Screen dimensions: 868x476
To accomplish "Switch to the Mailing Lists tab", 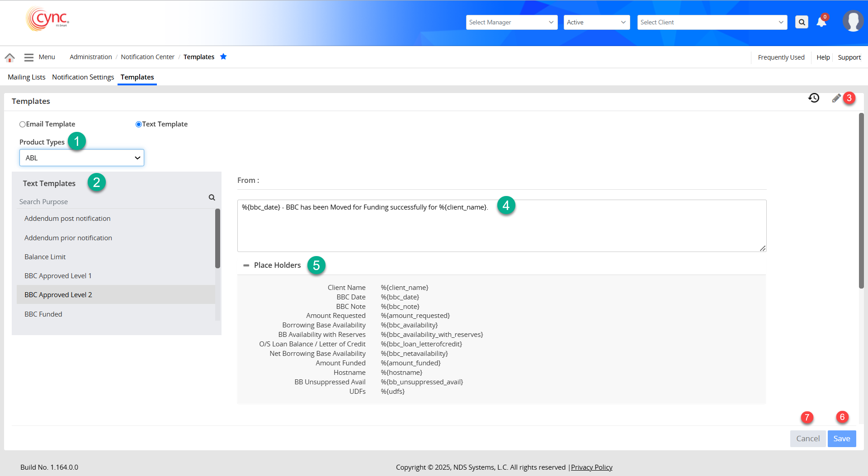I will [26, 77].
